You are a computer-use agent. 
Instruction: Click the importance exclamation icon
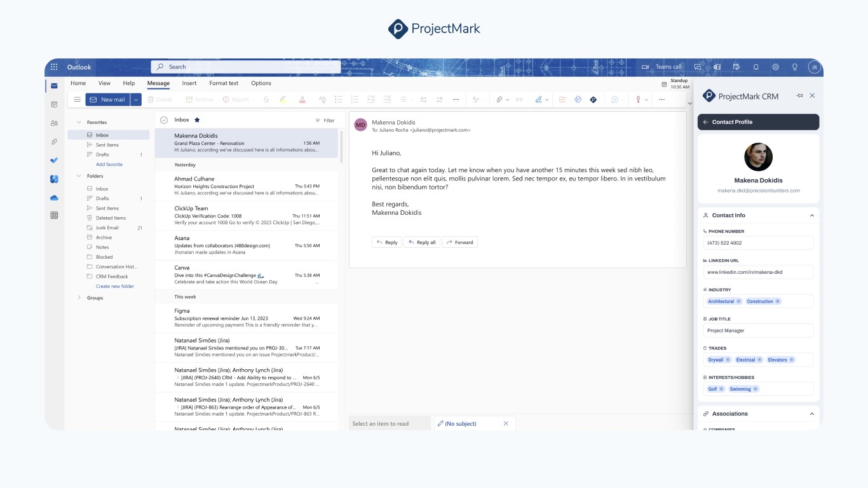pyautogui.click(x=638, y=100)
